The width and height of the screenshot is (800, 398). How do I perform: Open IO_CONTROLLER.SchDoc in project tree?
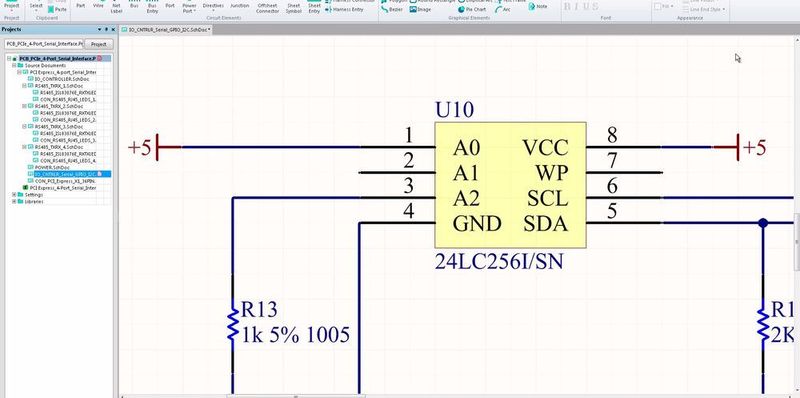(x=62, y=79)
